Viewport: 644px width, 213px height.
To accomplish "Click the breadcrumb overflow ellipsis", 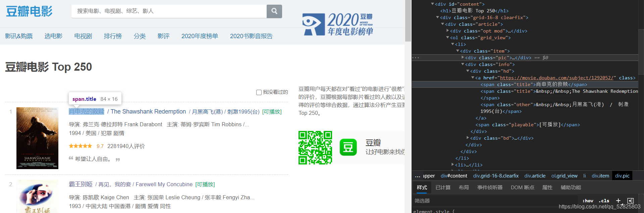I will coord(417,176).
